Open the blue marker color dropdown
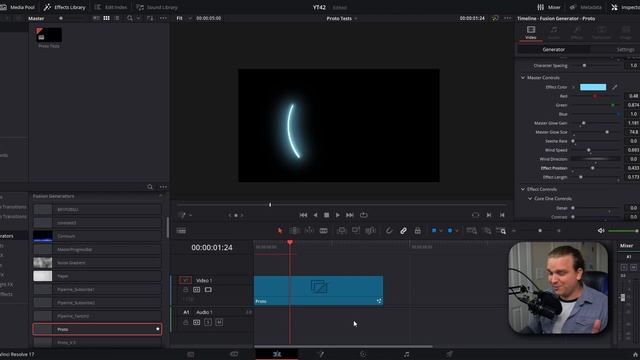 (x=456, y=231)
